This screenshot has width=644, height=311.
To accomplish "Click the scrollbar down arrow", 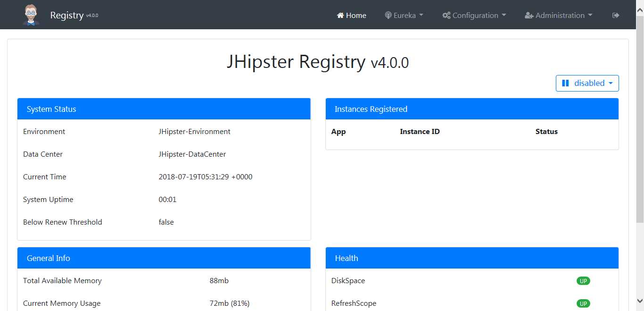I will click(x=640, y=301).
